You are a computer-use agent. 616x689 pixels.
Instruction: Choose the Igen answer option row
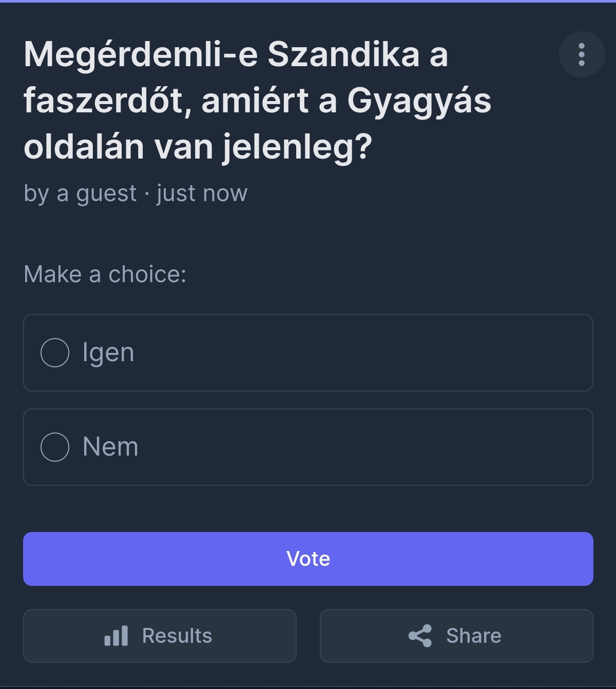click(308, 352)
